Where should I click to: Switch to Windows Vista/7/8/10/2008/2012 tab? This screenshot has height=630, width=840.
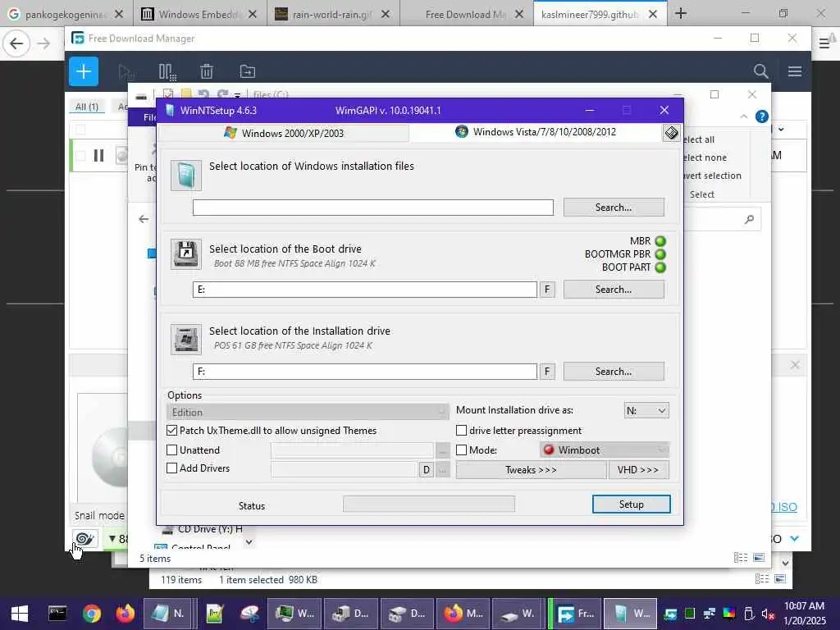(536, 132)
